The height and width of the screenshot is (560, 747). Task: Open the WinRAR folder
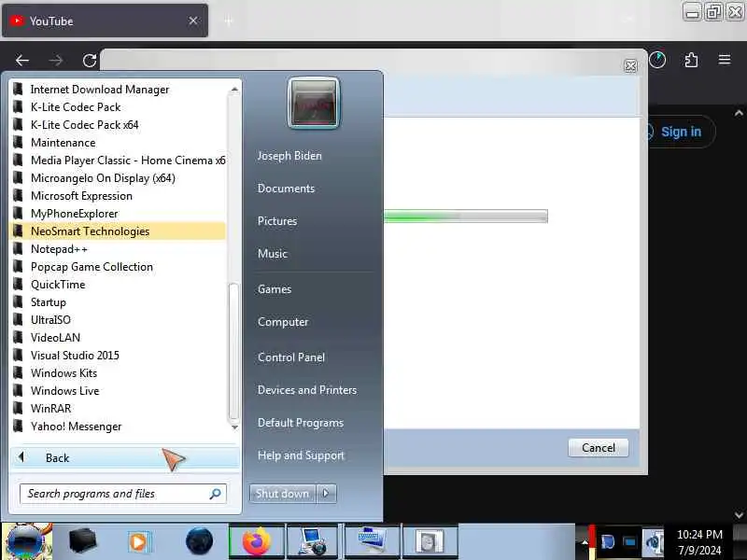click(118, 409)
